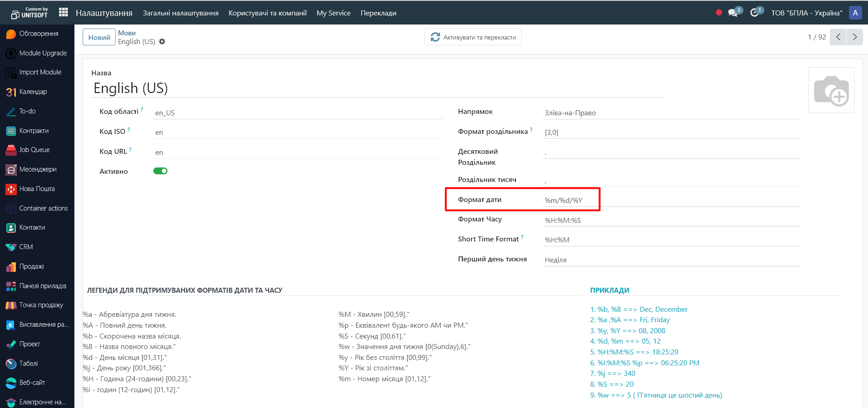868x408 pixels.
Task: Click Активувати та перекласти button
Action: [x=473, y=37]
